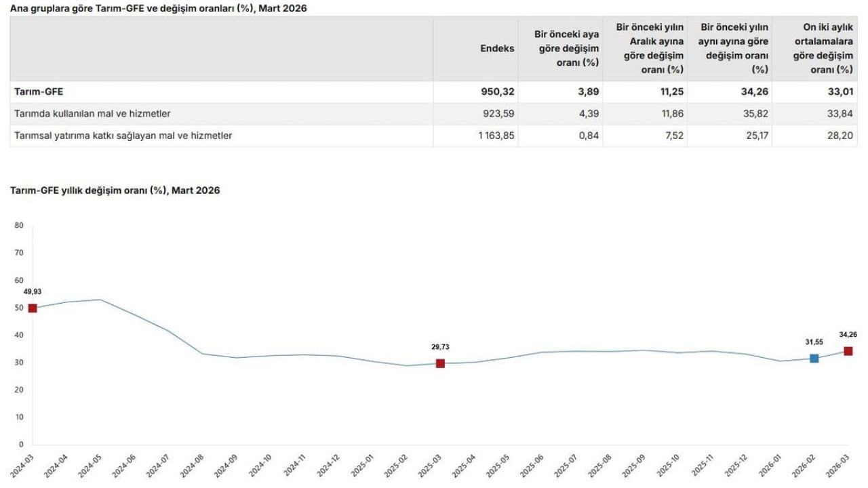The height and width of the screenshot is (488, 868).
Task: Select the 'Bir önceki aya göre değişim oranı' header
Action: (568, 48)
